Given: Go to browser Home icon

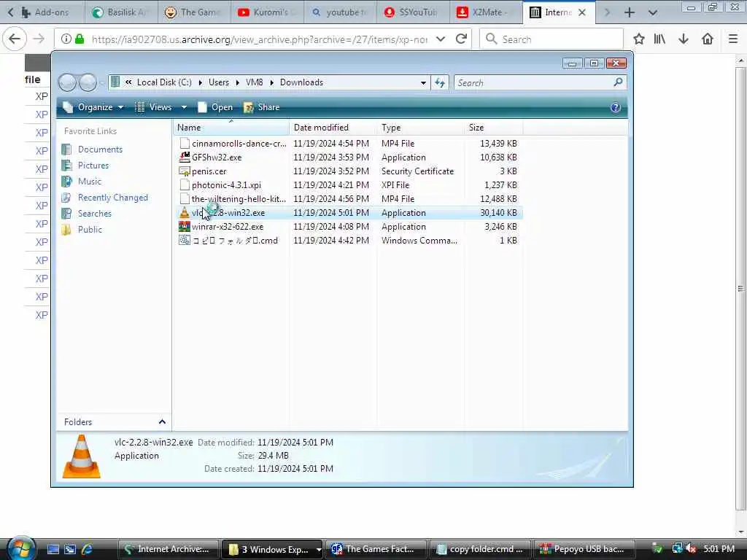Looking at the screenshot, I should pyautogui.click(x=708, y=39).
